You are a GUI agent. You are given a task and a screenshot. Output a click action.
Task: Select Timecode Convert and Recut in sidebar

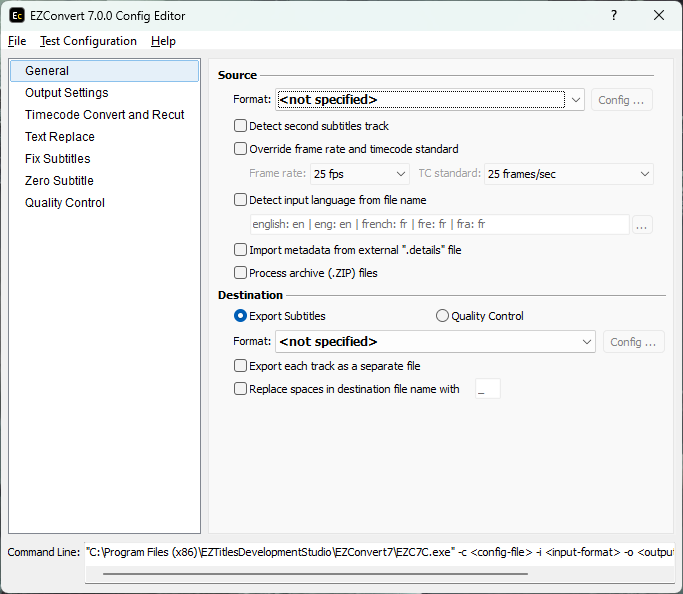click(105, 115)
